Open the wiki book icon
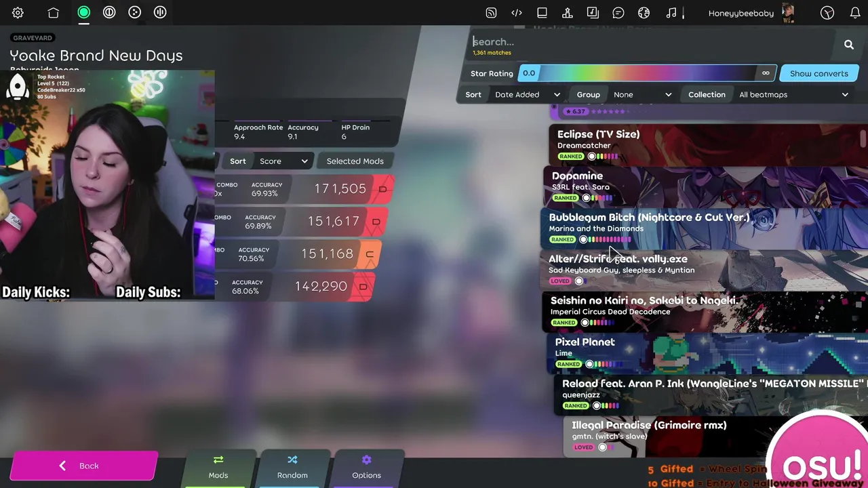Screen dimensions: 868x488 click(542, 13)
